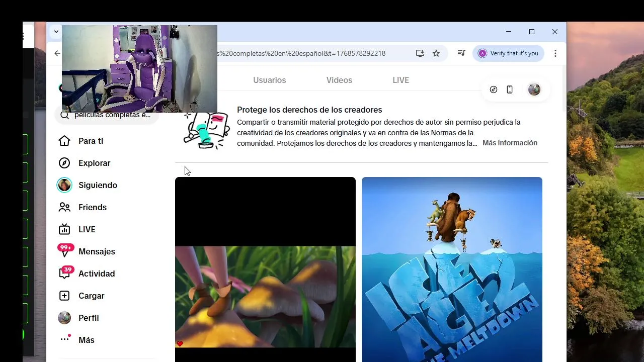The height and width of the screenshot is (362, 644).
Task: Click Cargar to upload a video
Action: click(x=91, y=296)
